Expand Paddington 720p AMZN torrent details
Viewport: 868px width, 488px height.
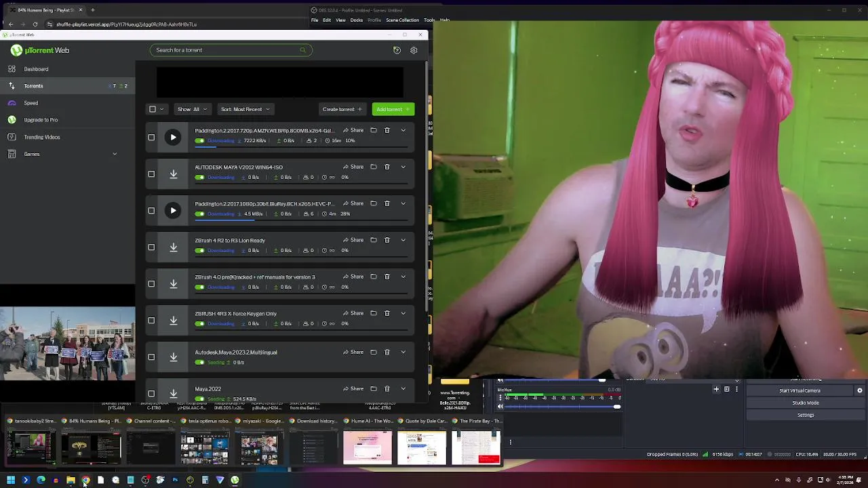pos(403,130)
